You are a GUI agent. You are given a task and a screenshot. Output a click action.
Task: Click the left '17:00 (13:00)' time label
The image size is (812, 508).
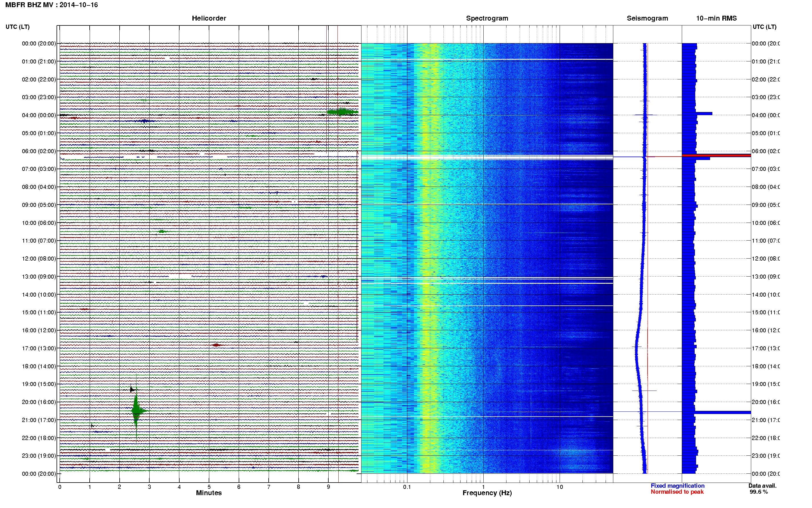coord(39,348)
